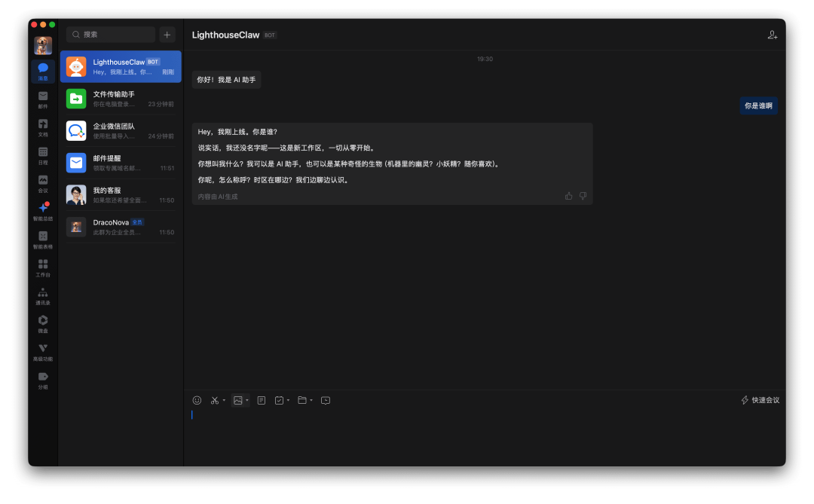The height and width of the screenshot is (504, 814).
Task: Open the folder-send dropdown arrow
Action: pyautogui.click(x=311, y=400)
